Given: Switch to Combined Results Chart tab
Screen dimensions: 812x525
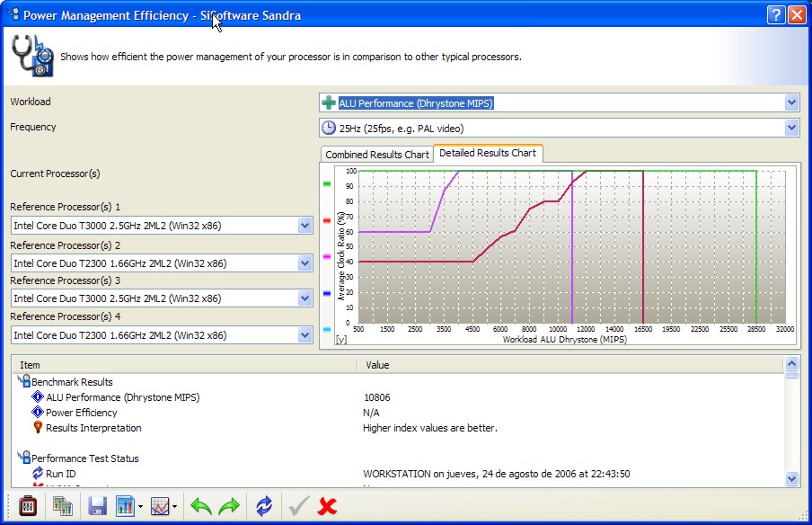Looking at the screenshot, I should (377, 155).
